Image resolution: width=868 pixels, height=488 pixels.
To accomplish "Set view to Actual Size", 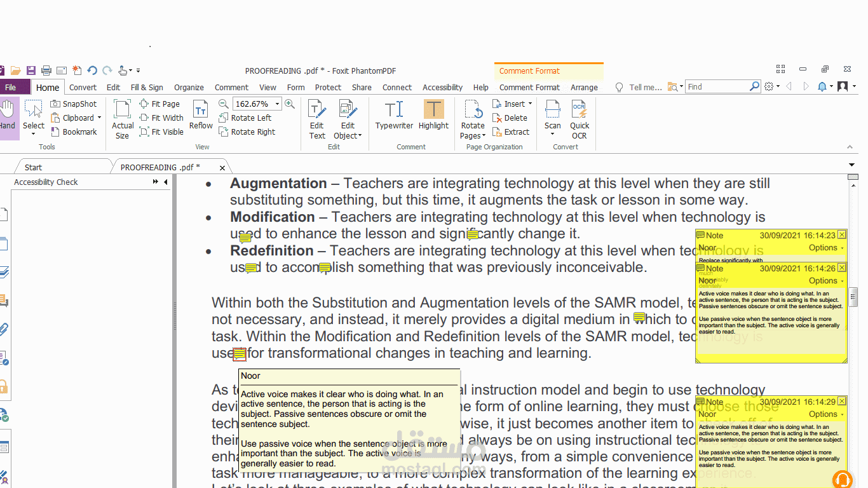I will [x=123, y=119].
